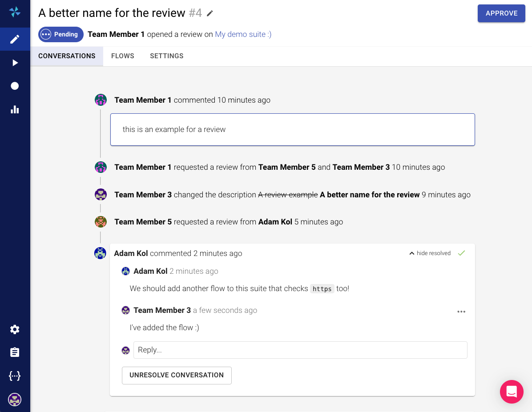
Task: Toggle the green resolved checkmark
Action: pos(461,253)
